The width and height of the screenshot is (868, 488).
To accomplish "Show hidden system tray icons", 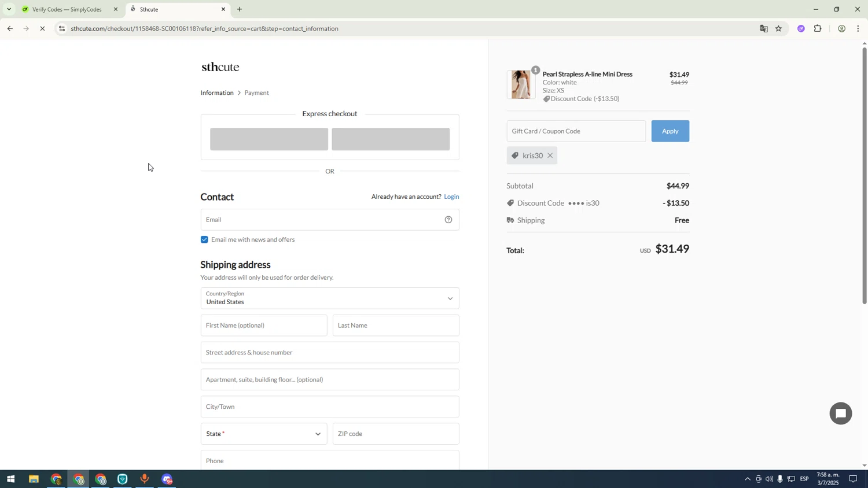I will (x=747, y=479).
